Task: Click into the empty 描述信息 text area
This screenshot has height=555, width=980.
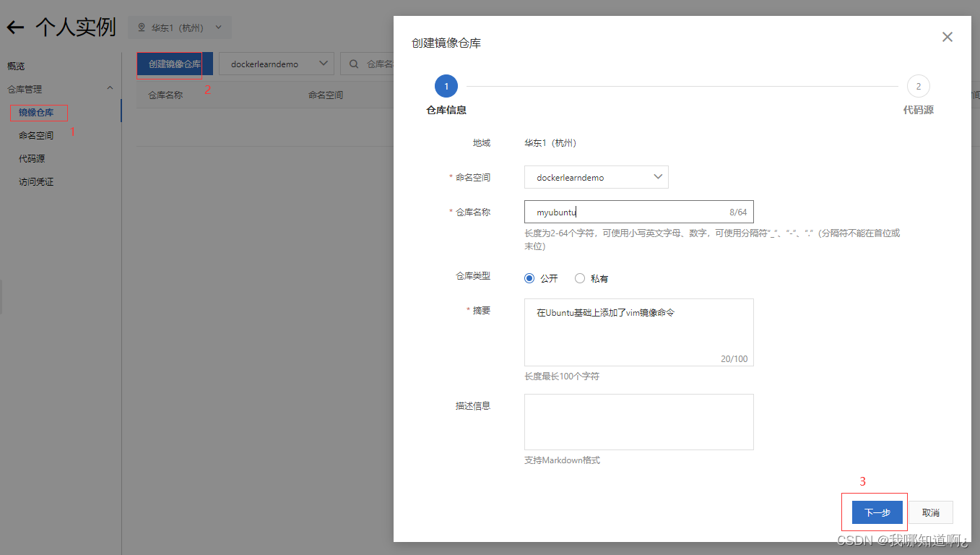Action: 639,422
